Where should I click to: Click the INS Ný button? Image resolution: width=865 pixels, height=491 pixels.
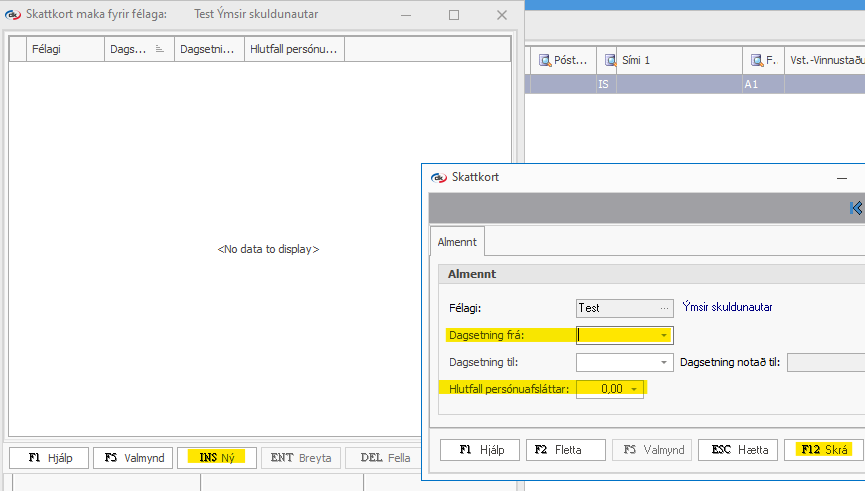click(216, 457)
